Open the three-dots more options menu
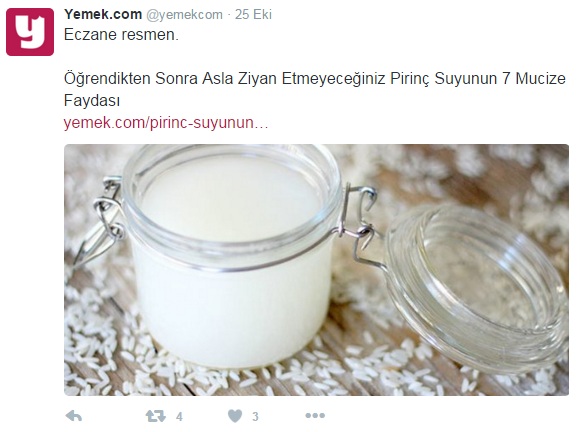This screenshot has width=577, height=432. tap(315, 415)
